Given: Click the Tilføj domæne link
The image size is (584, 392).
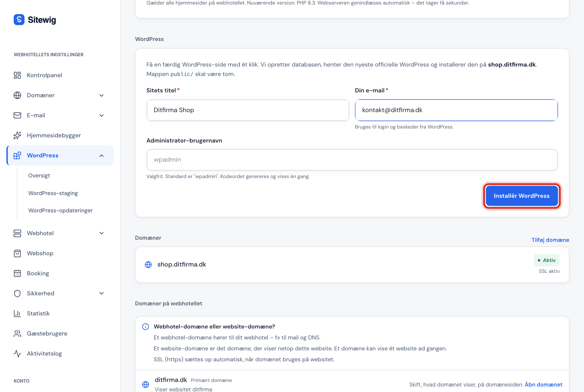Looking at the screenshot, I should 550,240.
